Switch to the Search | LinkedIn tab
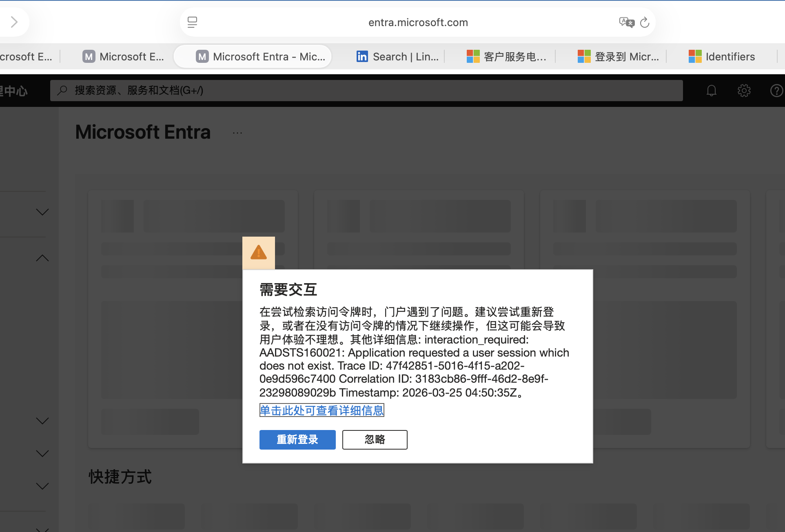The width and height of the screenshot is (785, 532). click(398, 57)
